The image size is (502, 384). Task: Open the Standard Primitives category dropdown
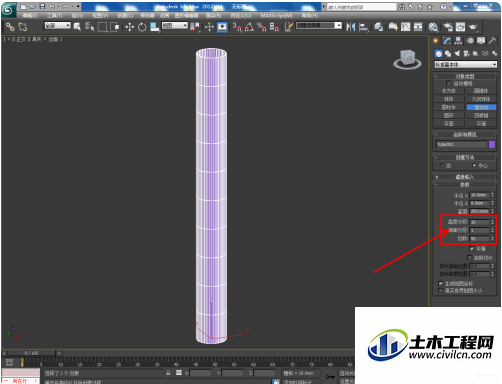pos(465,64)
